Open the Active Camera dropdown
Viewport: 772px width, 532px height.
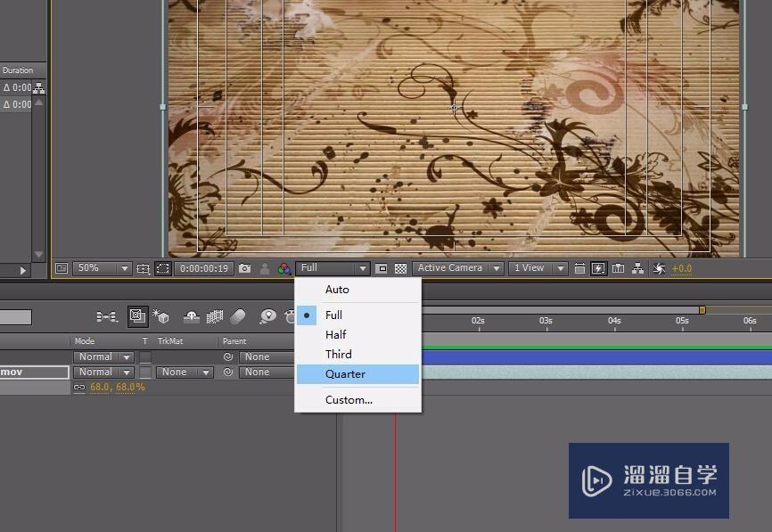[x=458, y=268]
